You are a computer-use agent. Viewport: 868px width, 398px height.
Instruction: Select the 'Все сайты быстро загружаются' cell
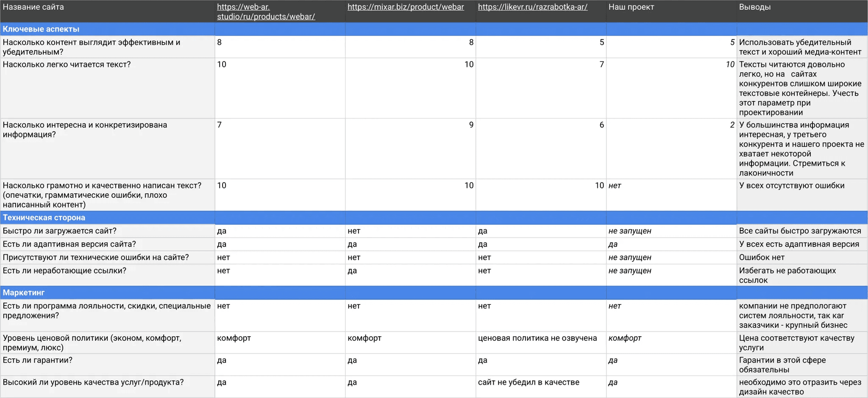coord(800,231)
